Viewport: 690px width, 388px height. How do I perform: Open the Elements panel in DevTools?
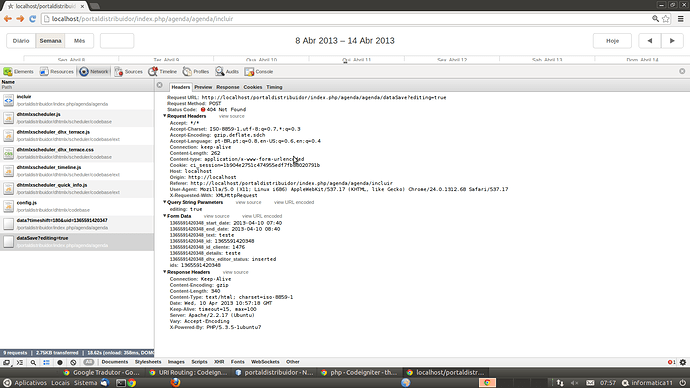click(x=18, y=72)
